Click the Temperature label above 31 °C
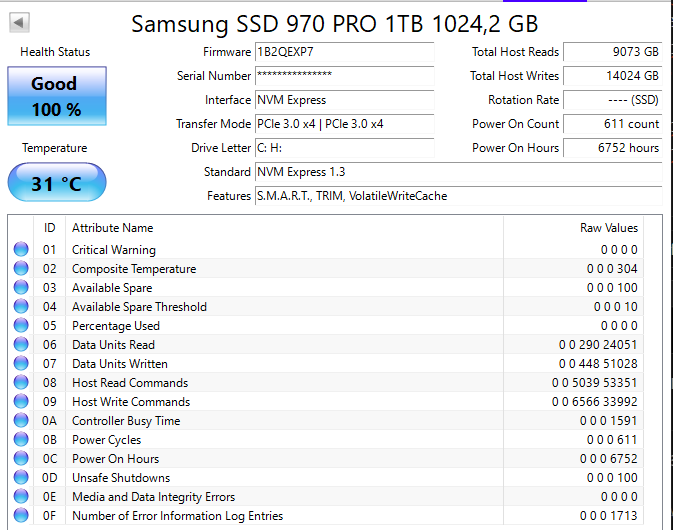Viewport: 673px width, 530px height. pos(55,148)
